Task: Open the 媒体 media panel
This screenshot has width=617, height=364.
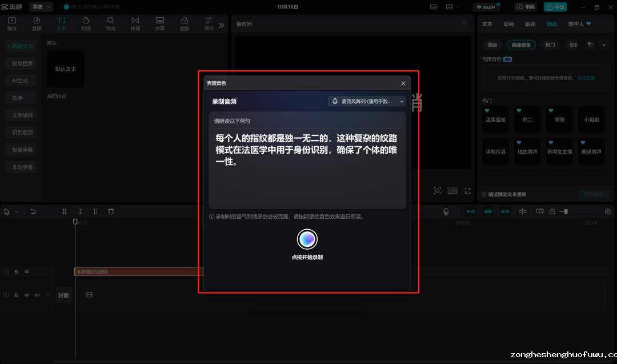Action: [x=12, y=23]
